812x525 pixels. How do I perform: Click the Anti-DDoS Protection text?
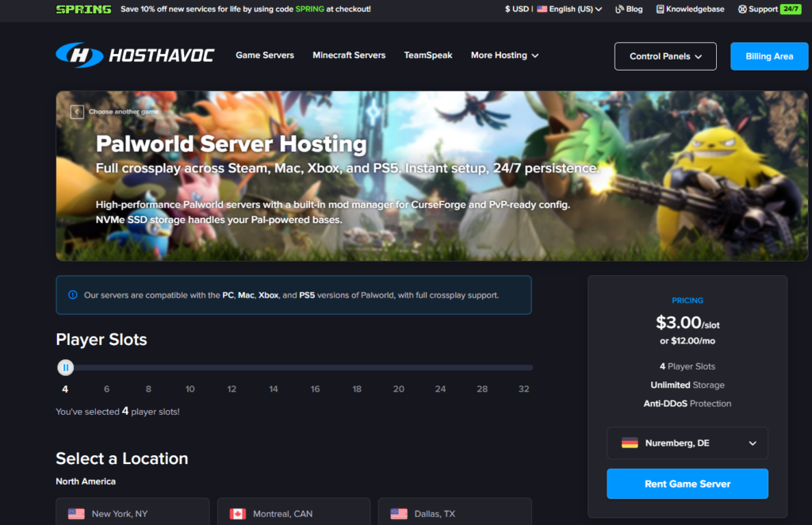pyautogui.click(x=688, y=404)
